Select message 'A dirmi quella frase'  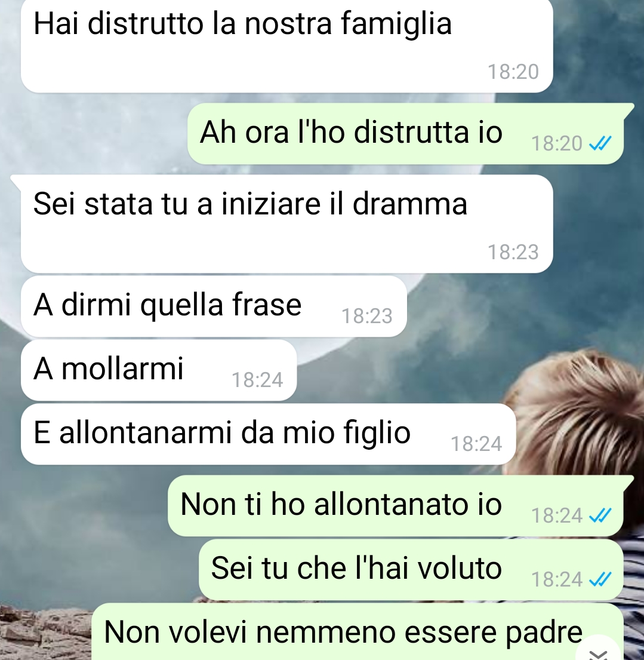(214, 306)
